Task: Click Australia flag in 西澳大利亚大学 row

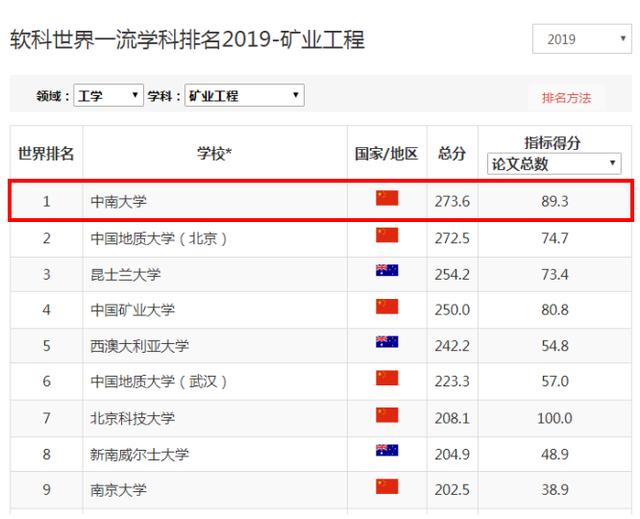Action: point(387,342)
